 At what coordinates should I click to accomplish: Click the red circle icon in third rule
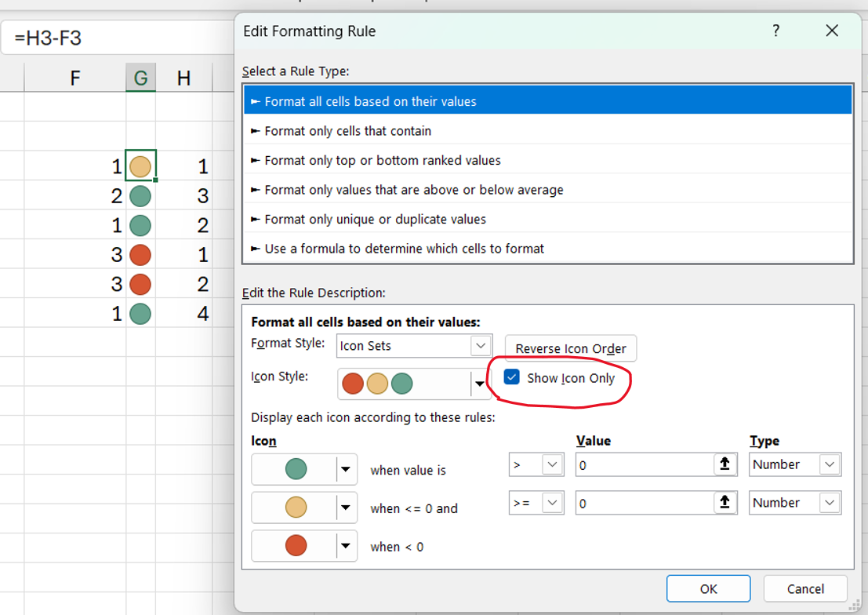point(296,545)
